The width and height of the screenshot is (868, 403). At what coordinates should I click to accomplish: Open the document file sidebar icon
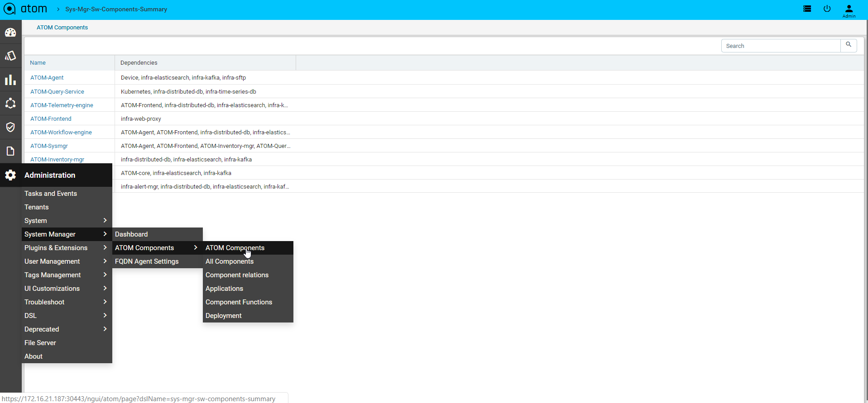(x=10, y=151)
